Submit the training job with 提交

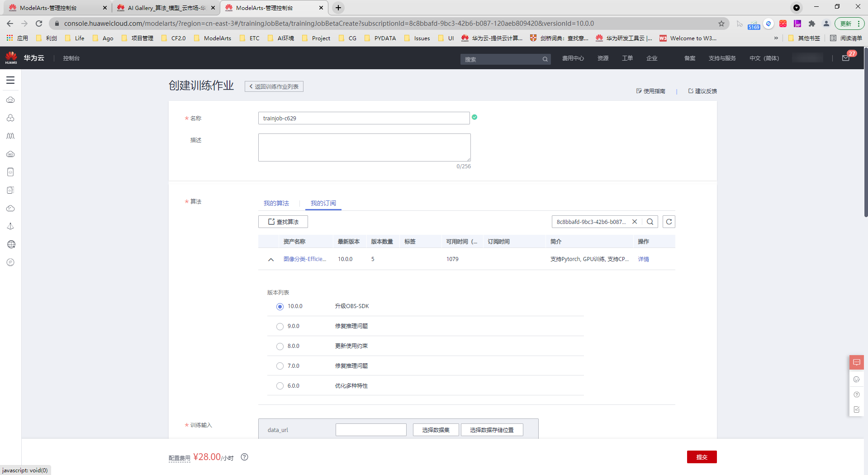point(702,457)
